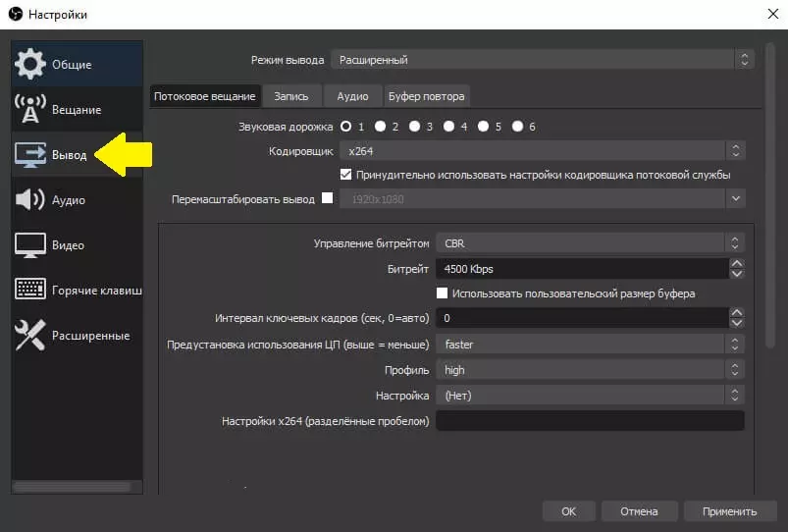
Task: Toggle the streaming service encoder settings checkbox
Action: tap(345, 175)
